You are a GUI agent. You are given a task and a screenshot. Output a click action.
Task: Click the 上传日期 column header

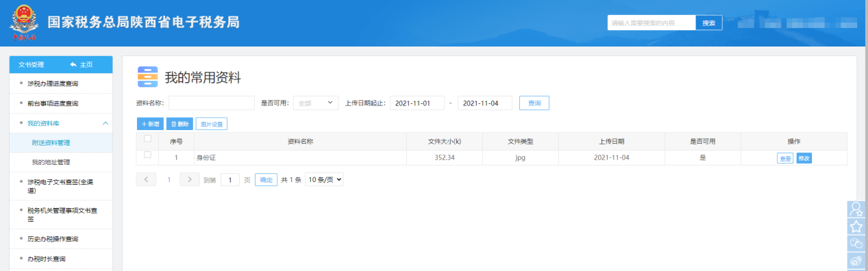612,141
